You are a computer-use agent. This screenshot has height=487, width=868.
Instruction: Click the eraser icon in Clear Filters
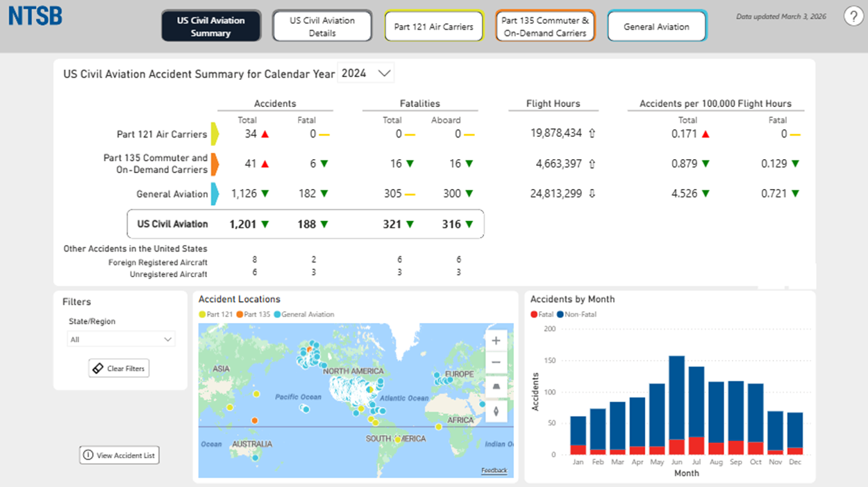[x=98, y=368]
